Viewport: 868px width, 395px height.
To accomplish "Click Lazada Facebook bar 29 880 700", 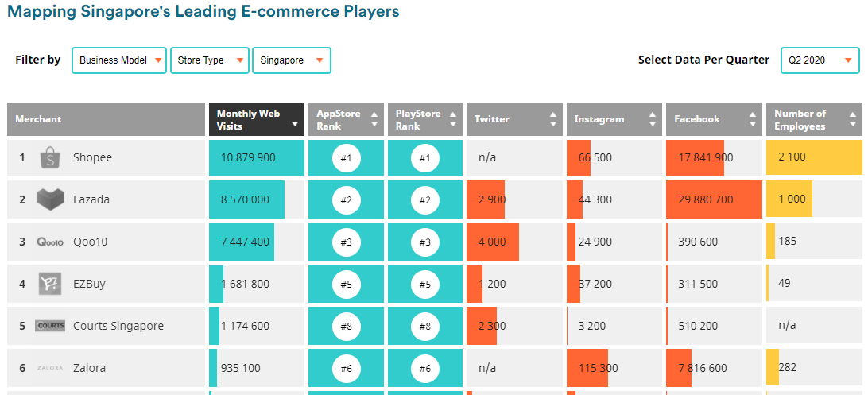I will click(714, 200).
